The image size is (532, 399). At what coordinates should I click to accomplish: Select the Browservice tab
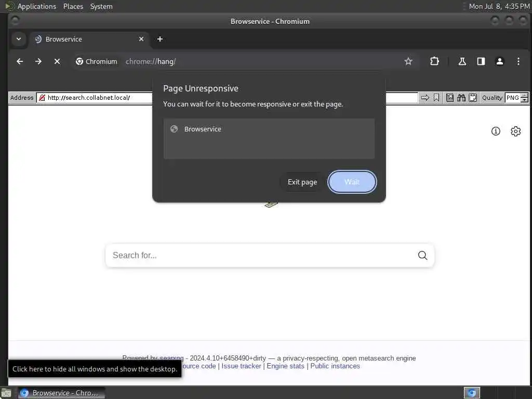[x=90, y=39]
